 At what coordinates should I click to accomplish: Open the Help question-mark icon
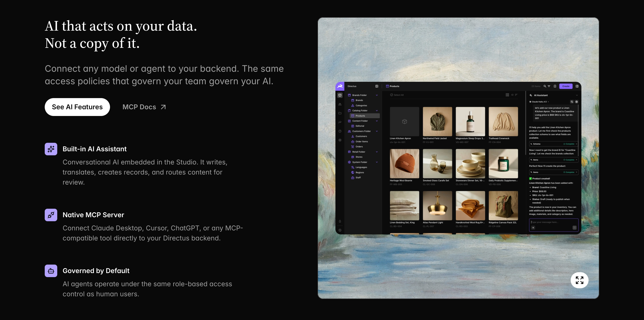click(340, 131)
